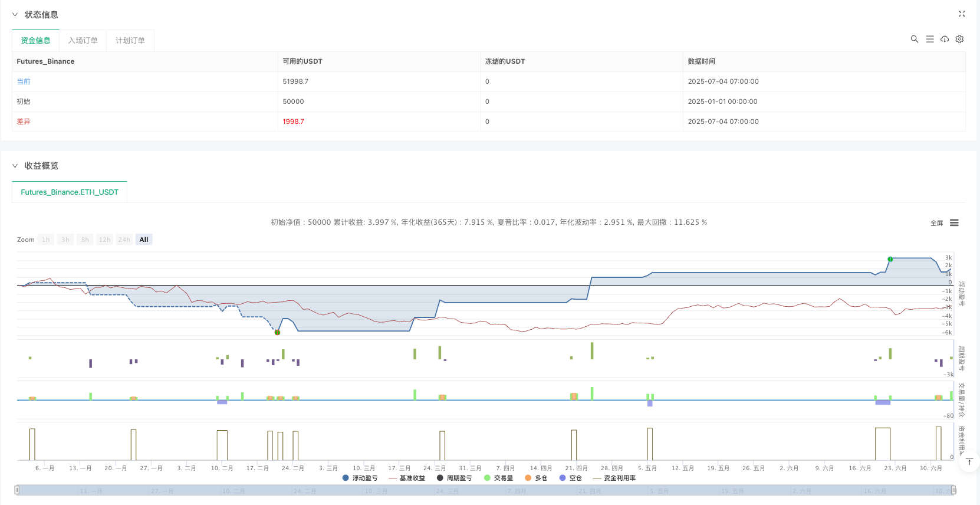Screen dimensions: 980x505
Task: Click the fullscreen expand icon at top right
Action: [962, 14]
